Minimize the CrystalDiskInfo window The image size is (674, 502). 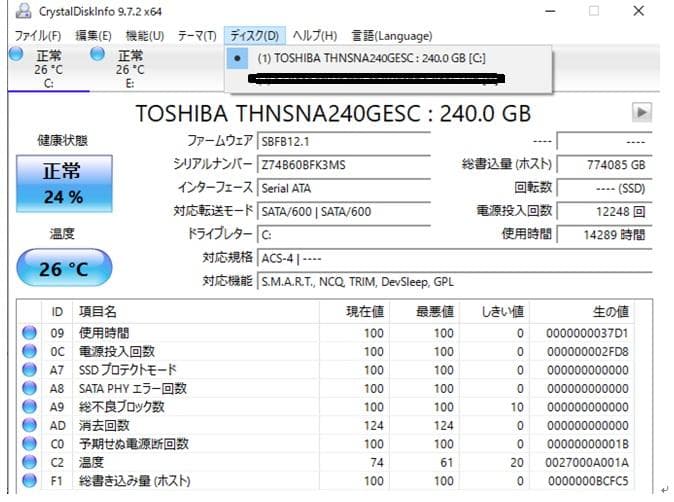[550, 11]
